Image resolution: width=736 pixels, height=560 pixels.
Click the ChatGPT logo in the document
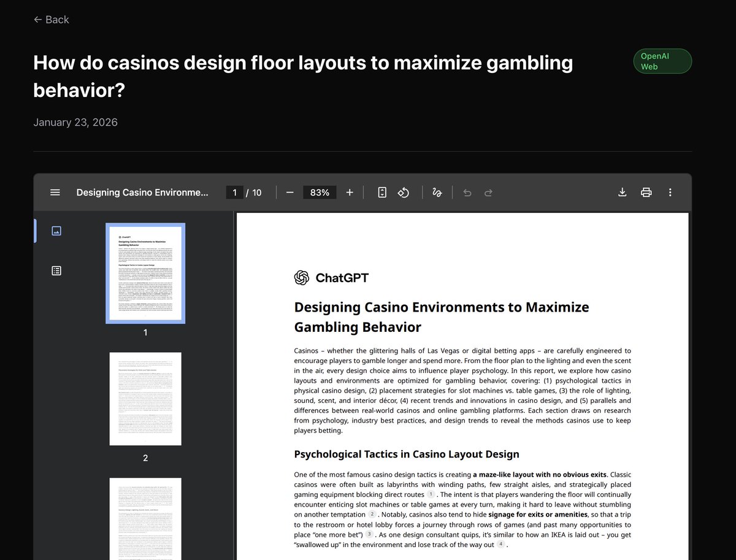tap(332, 278)
